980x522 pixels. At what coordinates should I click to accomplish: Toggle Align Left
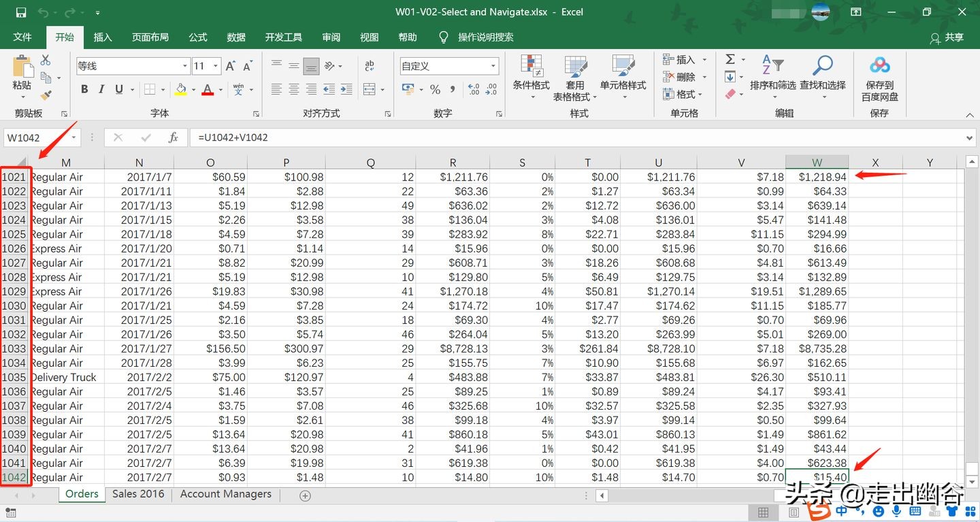(276, 89)
